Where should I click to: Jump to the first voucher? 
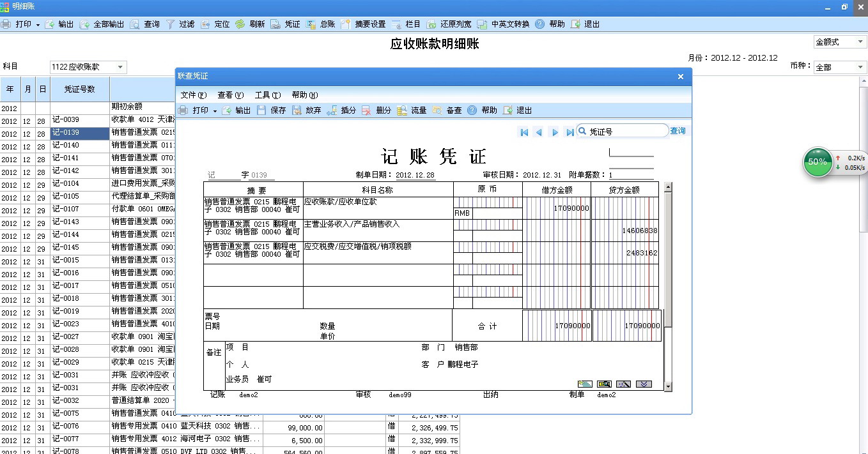524,132
